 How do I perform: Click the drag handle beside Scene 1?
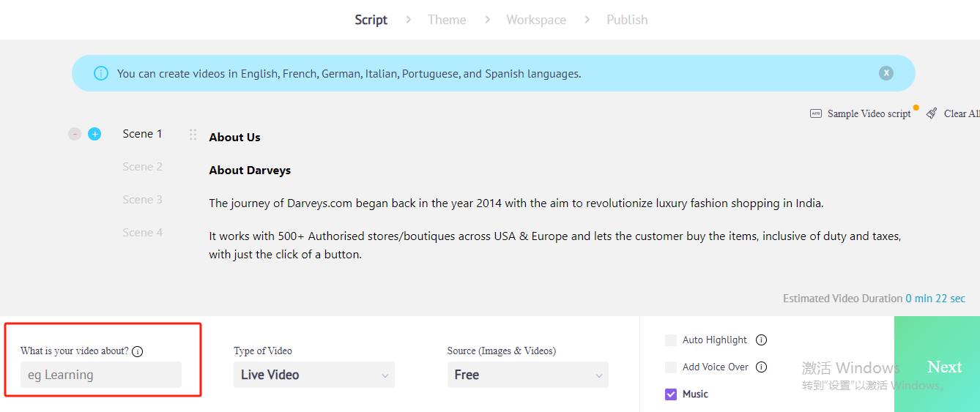click(x=193, y=135)
